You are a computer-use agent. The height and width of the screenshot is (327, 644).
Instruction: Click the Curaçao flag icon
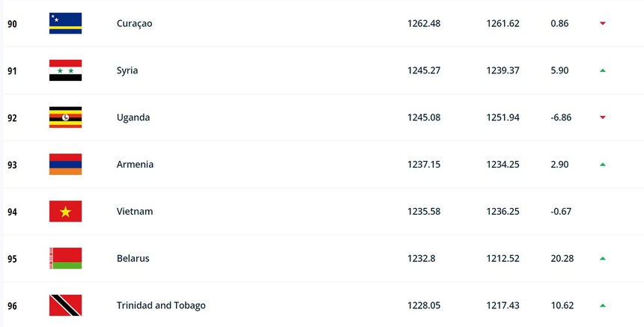click(65, 23)
